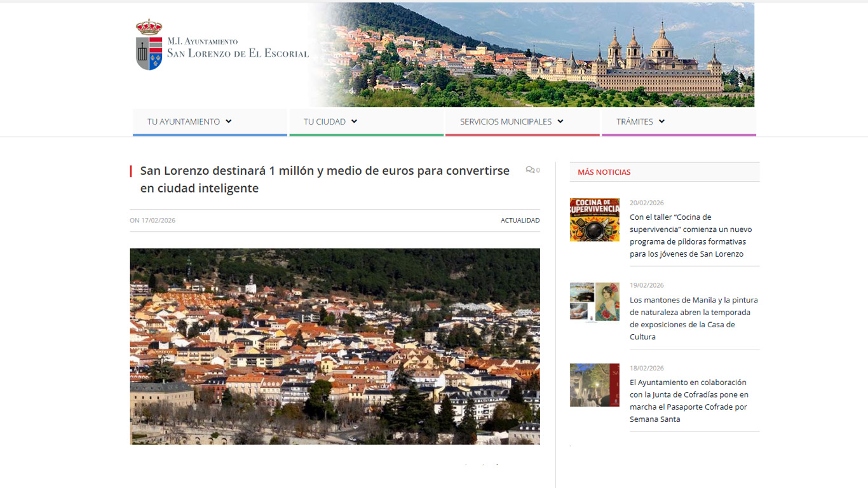Open the Cocina de supervivencia thumbnail

click(x=594, y=220)
